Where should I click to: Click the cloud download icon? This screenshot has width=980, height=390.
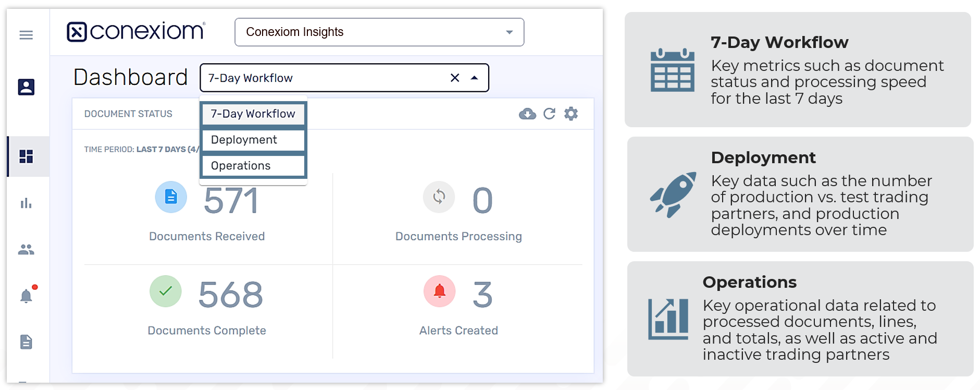click(527, 114)
